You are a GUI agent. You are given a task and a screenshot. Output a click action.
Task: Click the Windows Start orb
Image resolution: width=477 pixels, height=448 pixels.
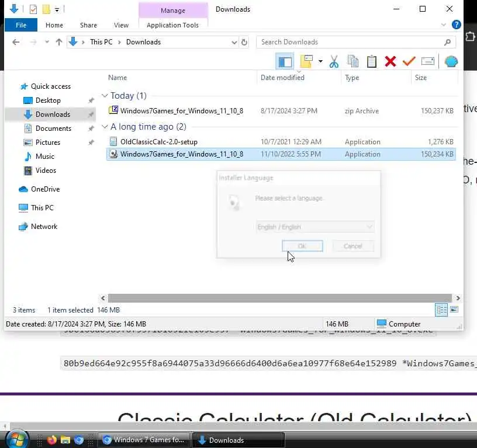[17, 439]
